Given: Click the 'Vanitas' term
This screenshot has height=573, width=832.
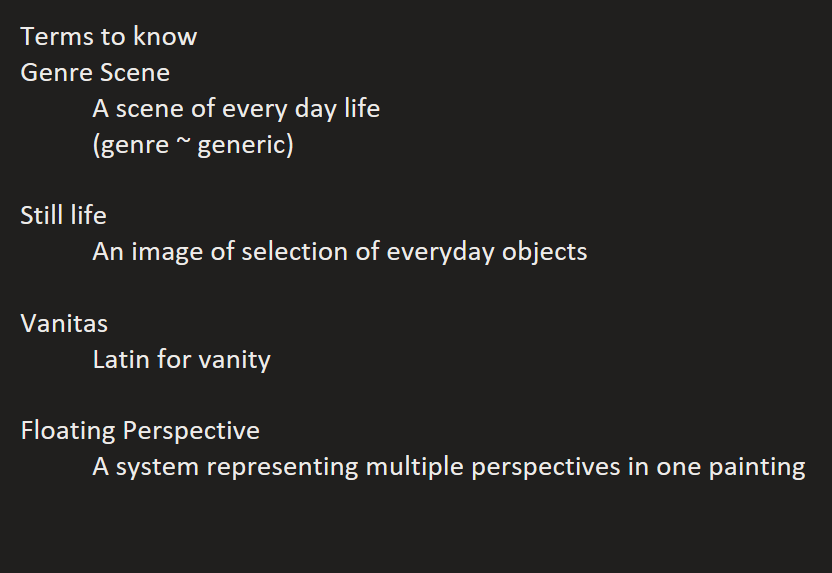Looking at the screenshot, I should pos(64,323).
